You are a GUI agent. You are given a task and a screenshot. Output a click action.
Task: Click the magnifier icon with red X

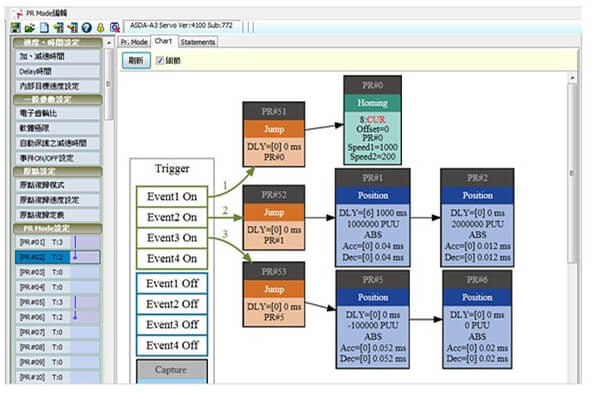[114, 27]
